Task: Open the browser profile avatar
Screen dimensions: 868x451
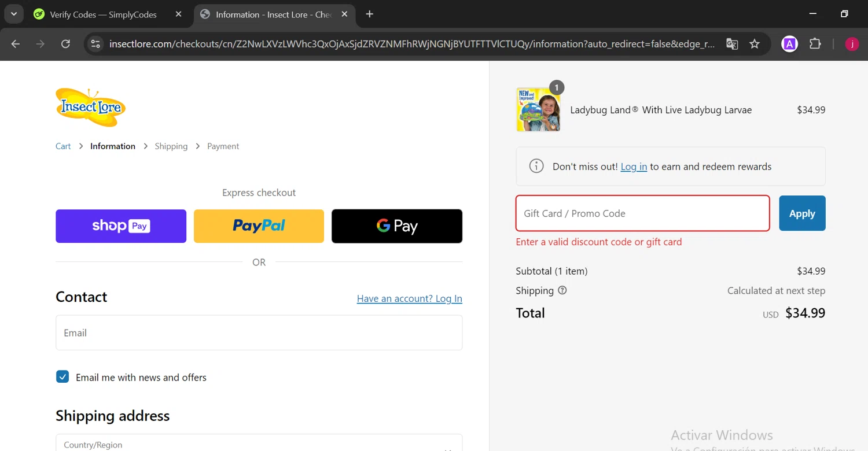Action: pos(852,44)
